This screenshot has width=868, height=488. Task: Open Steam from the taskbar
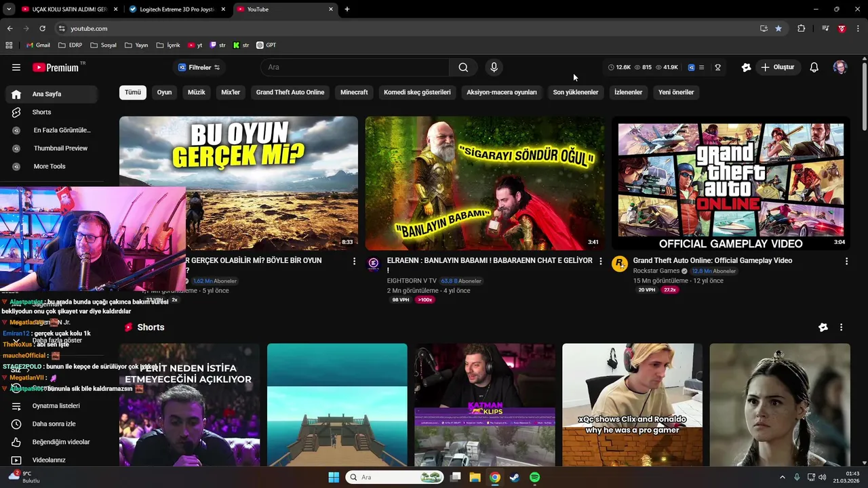point(515,477)
